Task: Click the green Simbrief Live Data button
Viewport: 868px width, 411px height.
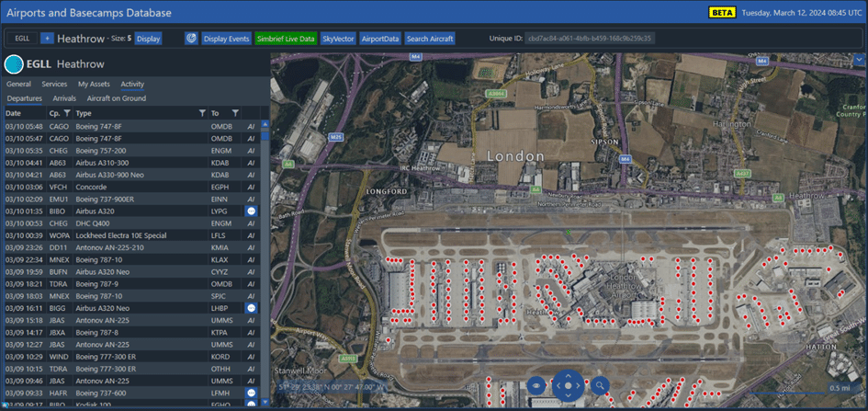Action: click(x=286, y=39)
